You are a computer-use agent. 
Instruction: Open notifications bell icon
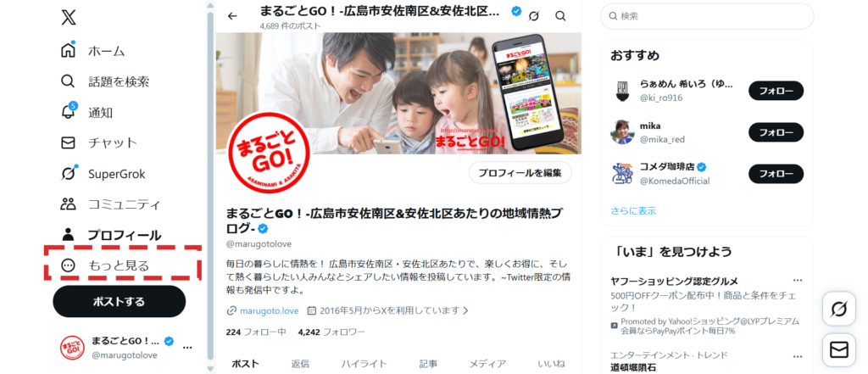pos(68,112)
